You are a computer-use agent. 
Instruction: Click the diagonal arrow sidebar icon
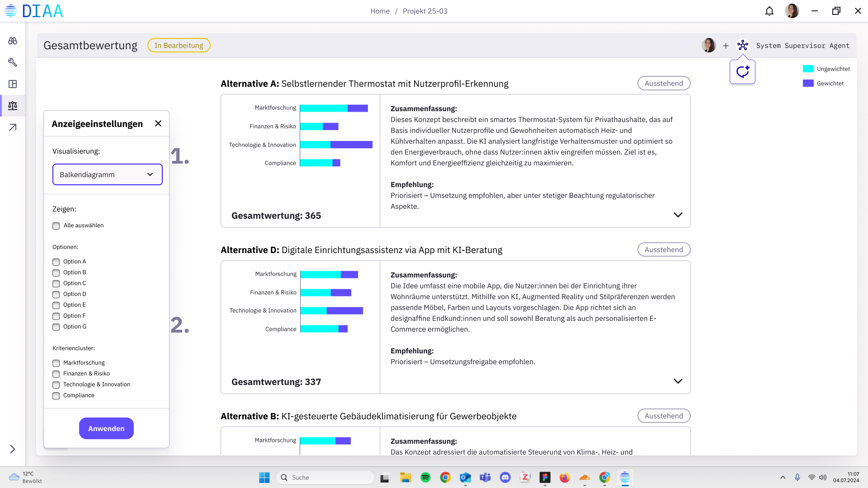[13, 127]
